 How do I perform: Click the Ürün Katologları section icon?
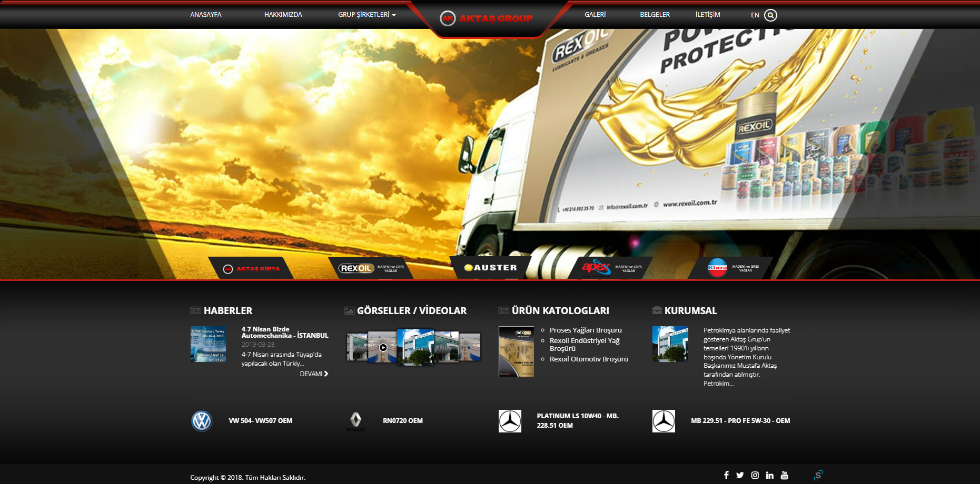pos(503,310)
